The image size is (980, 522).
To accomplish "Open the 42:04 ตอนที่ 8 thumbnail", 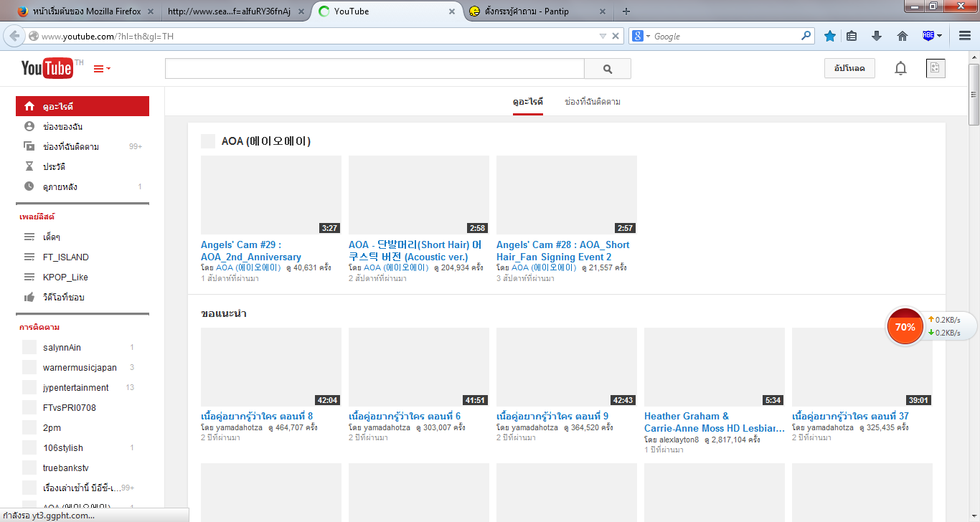I will coord(271,367).
